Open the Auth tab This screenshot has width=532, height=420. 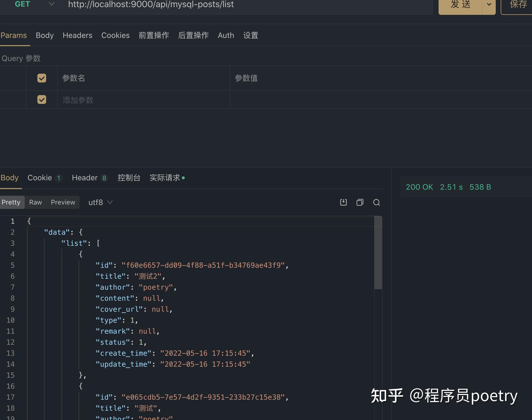[x=226, y=35]
